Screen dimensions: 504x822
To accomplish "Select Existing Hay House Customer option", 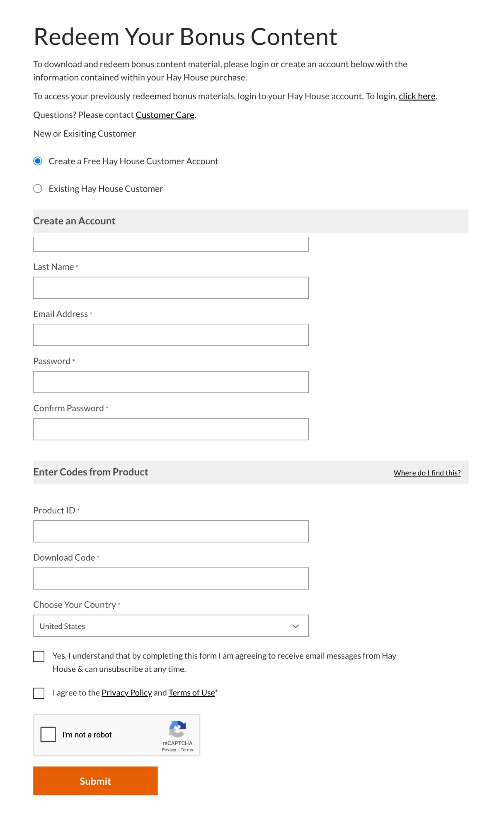I will point(38,189).
